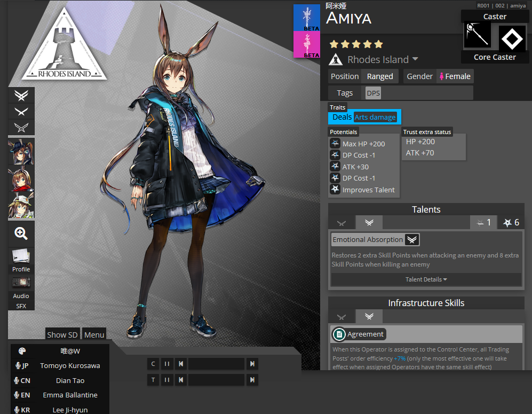Click voice actor Emma Ballantine

[70, 395]
